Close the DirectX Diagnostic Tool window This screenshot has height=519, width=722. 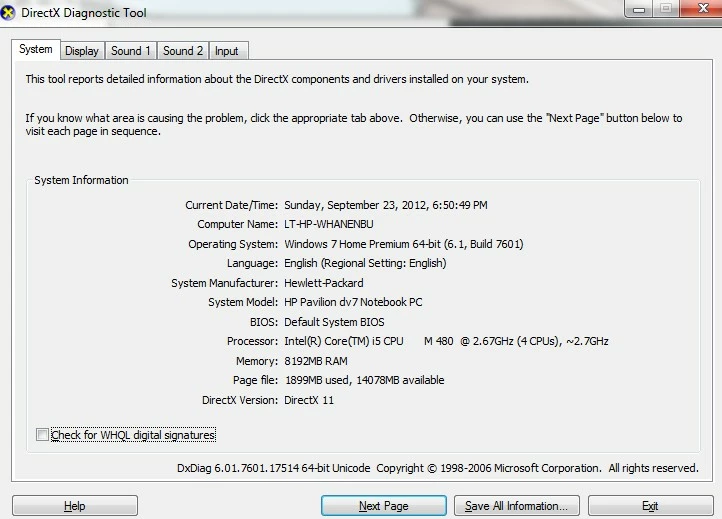(x=702, y=8)
